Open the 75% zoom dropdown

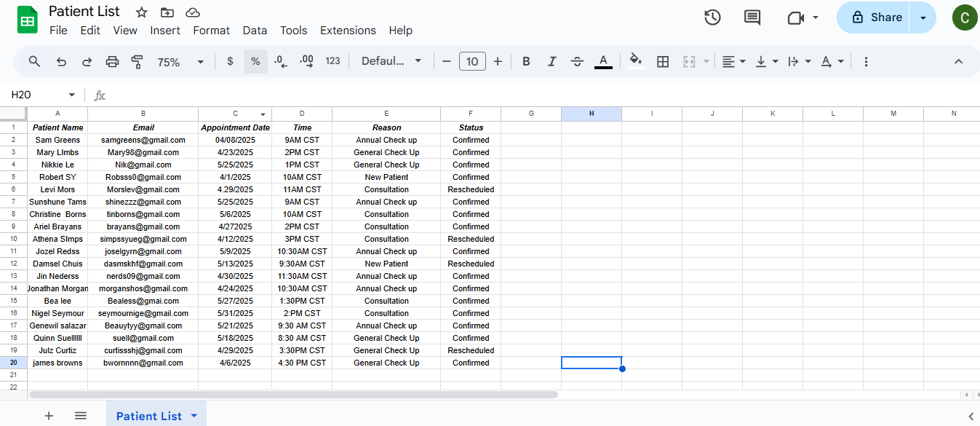(x=180, y=62)
